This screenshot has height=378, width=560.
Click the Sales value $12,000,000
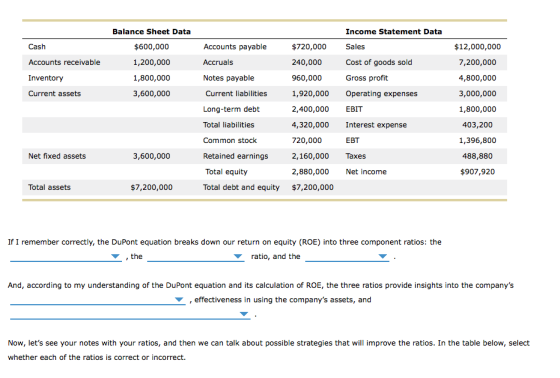[478, 47]
